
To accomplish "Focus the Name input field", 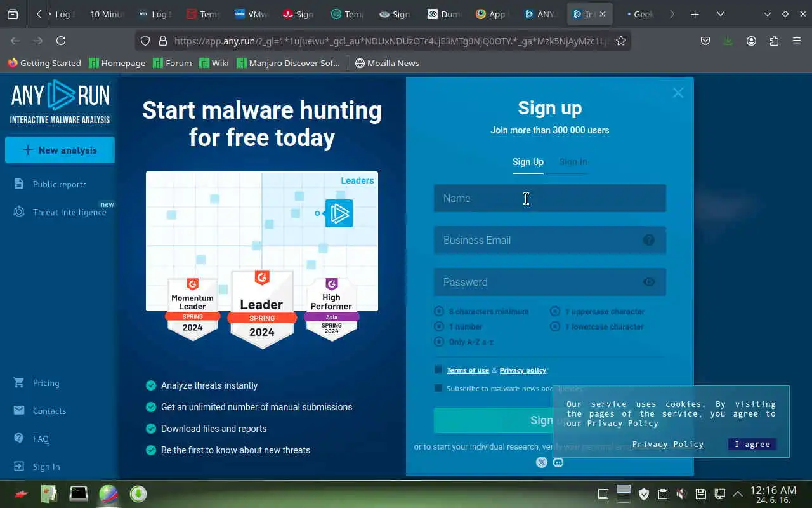I will coord(550,198).
